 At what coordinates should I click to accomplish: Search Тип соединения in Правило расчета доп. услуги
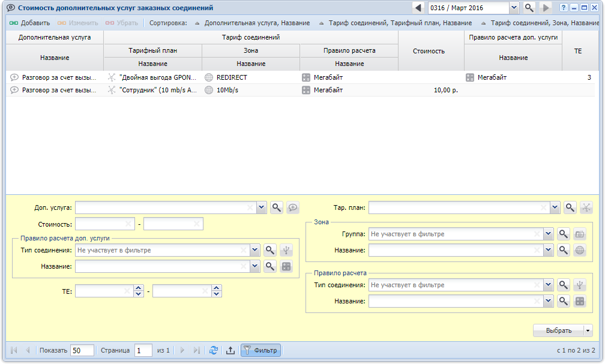(270, 250)
